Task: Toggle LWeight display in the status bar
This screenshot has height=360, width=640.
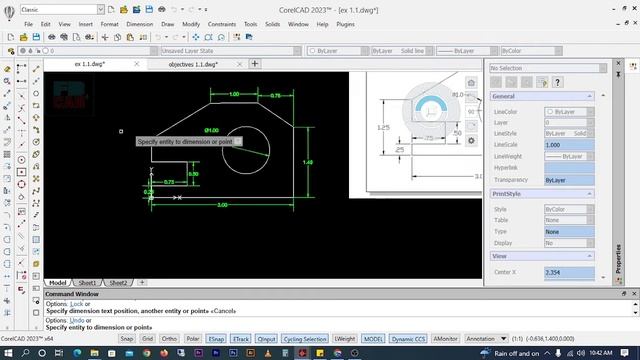Action: click(345, 339)
